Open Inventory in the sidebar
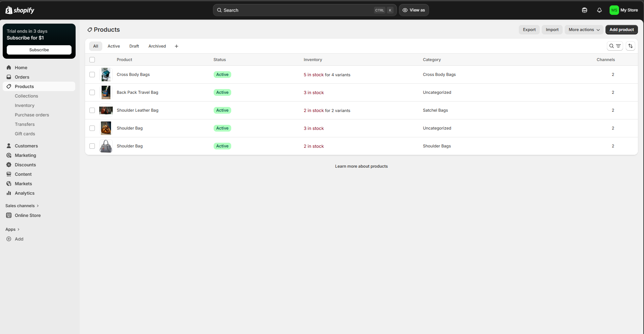Viewport: 644px width, 334px height. tap(25, 105)
